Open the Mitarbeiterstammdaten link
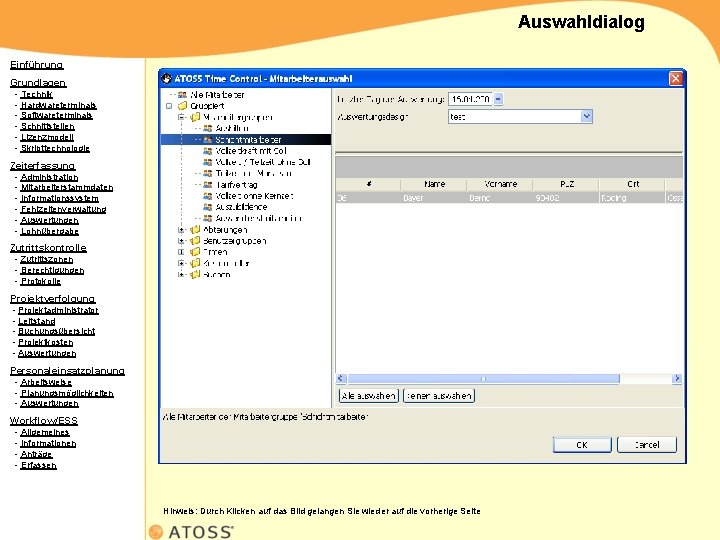Screen dimensions: 720x540 [67, 187]
